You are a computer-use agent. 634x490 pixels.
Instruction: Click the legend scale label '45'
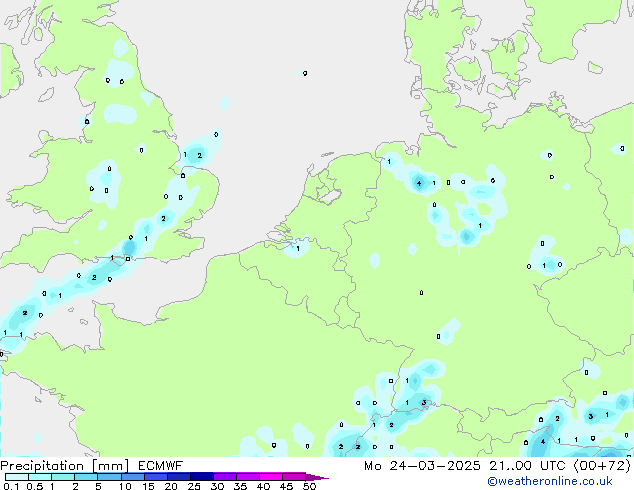click(286, 486)
